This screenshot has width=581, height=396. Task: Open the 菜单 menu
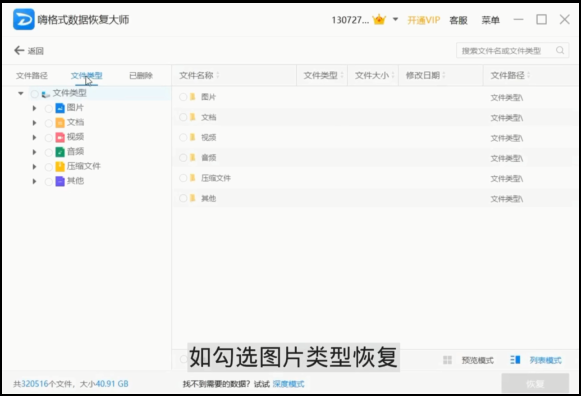point(490,20)
